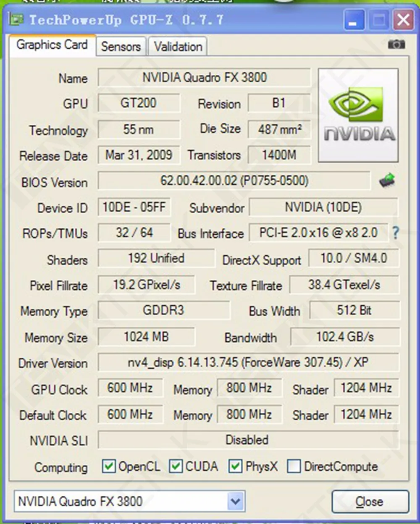Click the GPU field showing GT200
This screenshot has height=524, width=420.
click(x=139, y=103)
